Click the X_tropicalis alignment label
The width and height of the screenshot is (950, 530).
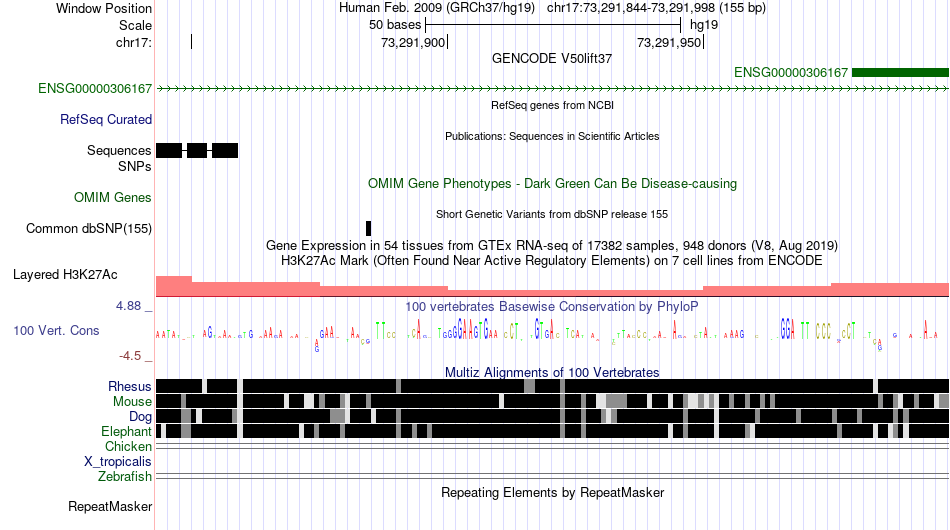[x=118, y=462]
